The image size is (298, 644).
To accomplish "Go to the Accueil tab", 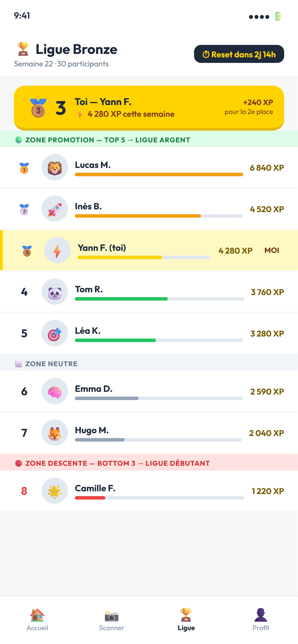I will tap(37, 619).
